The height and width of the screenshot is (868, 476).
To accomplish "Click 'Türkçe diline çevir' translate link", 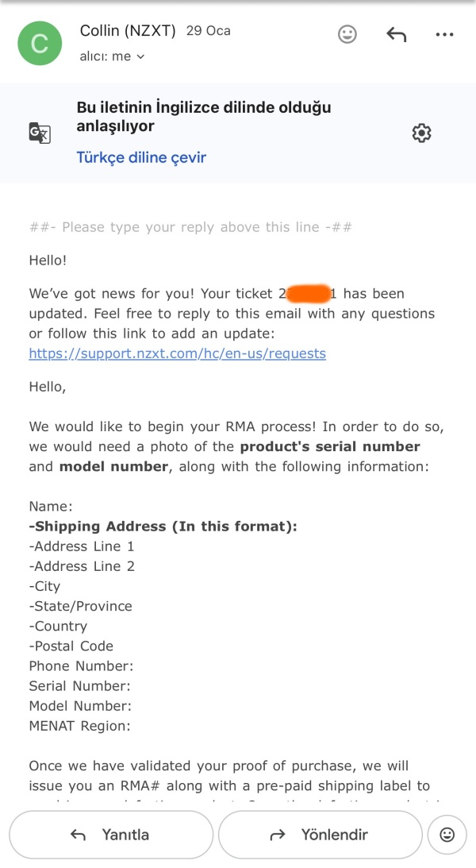I will (141, 157).
